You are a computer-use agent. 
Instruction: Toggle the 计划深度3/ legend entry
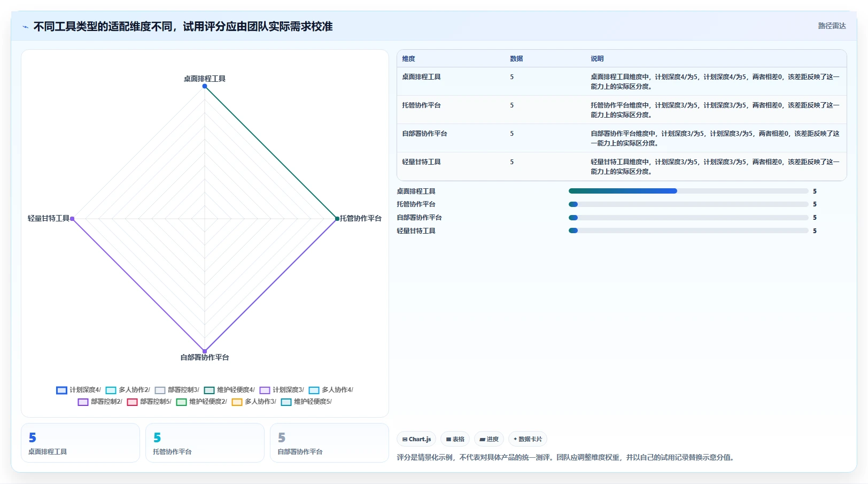click(282, 390)
